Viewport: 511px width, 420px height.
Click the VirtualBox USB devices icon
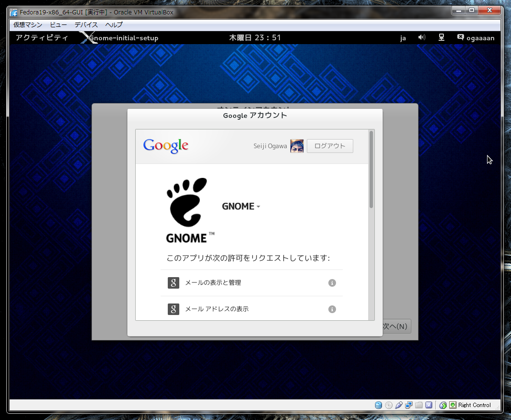(x=398, y=405)
